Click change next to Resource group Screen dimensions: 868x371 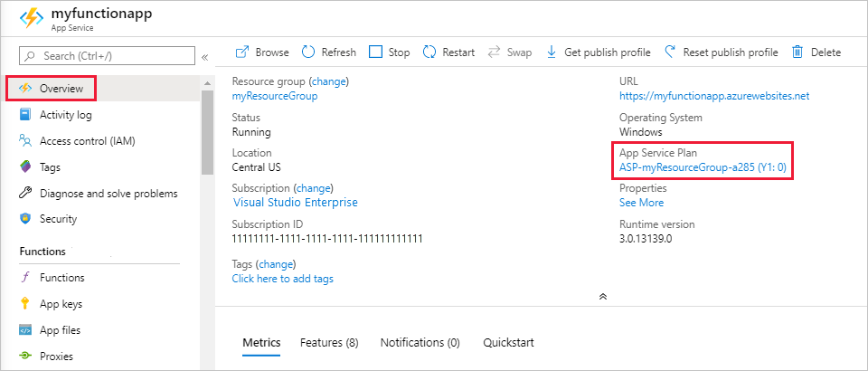pyautogui.click(x=329, y=82)
